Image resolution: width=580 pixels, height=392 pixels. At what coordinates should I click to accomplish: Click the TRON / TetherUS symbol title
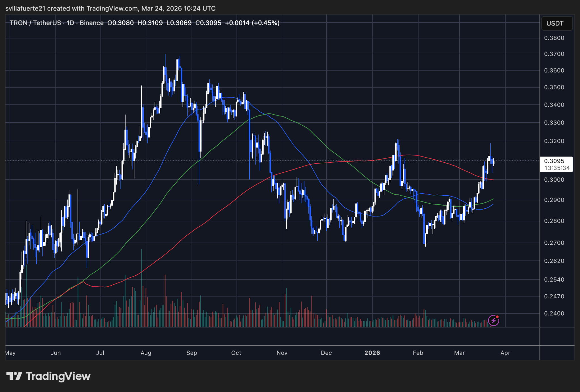(35, 23)
